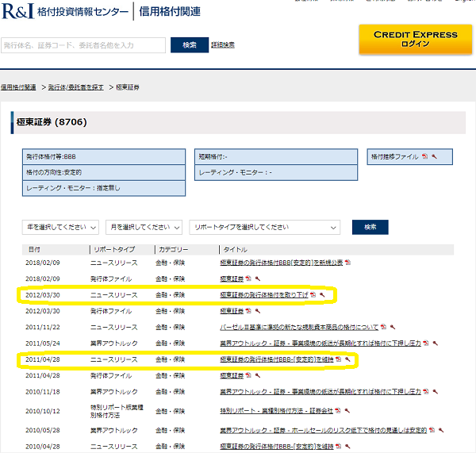Click key icon of 2010/04/28 row
Screen dimensions: 476x453
348,446
